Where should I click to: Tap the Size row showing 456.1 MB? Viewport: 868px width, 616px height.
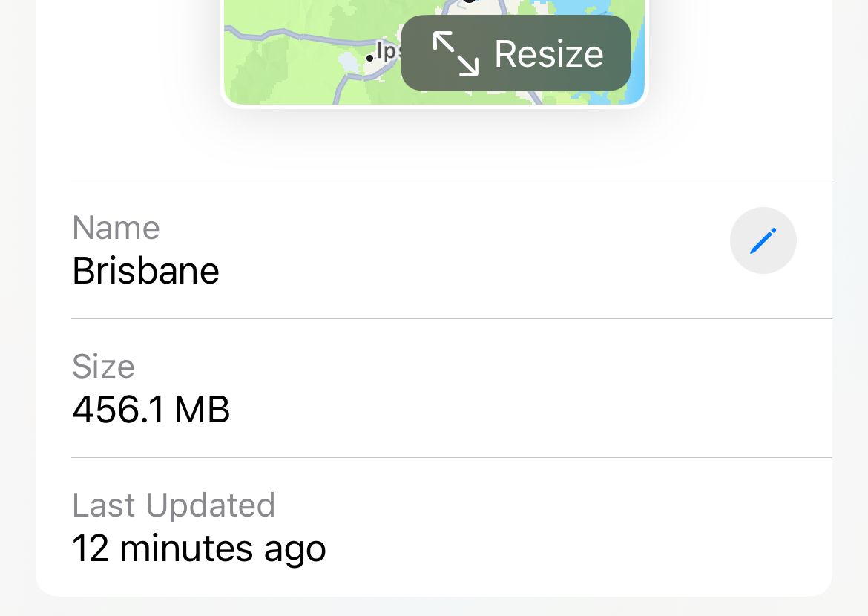[x=297, y=387]
